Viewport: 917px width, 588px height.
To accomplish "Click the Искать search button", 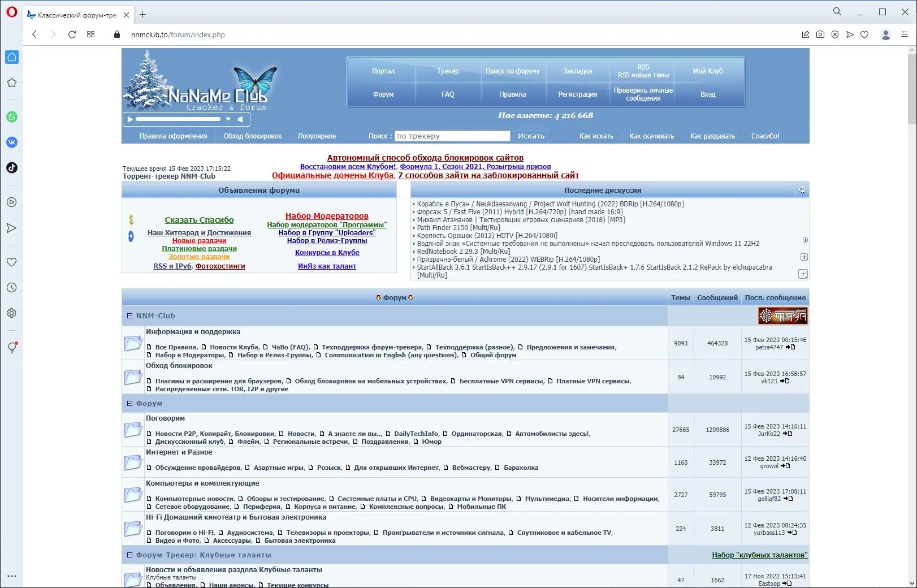I will [x=531, y=136].
